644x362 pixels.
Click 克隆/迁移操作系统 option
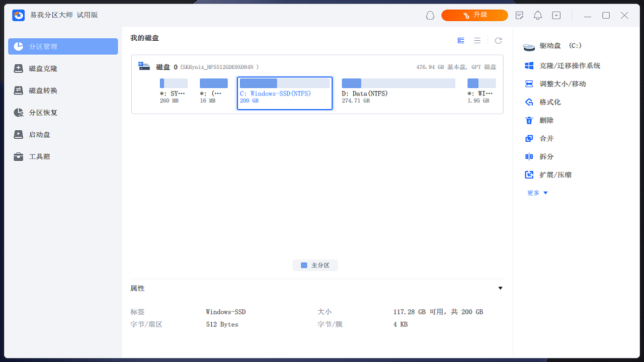tap(570, 66)
